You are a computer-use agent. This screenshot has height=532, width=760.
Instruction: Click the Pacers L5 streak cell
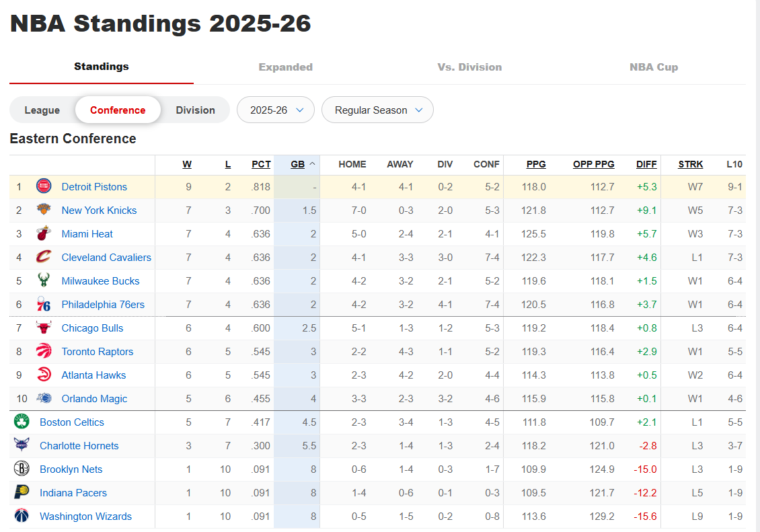(x=697, y=493)
